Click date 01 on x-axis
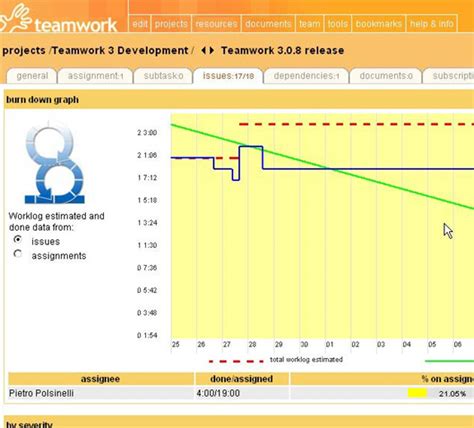474x428 pixels. pyautogui.click(x=329, y=344)
